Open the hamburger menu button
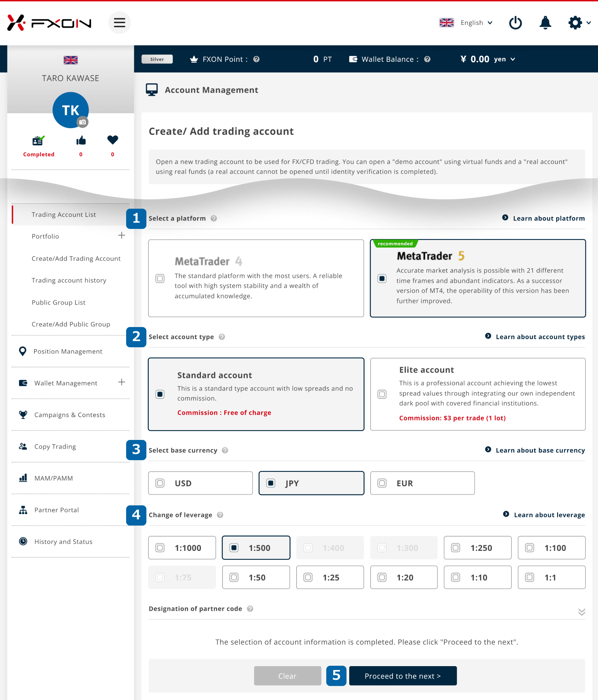 pyautogui.click(x=120, y=23)
